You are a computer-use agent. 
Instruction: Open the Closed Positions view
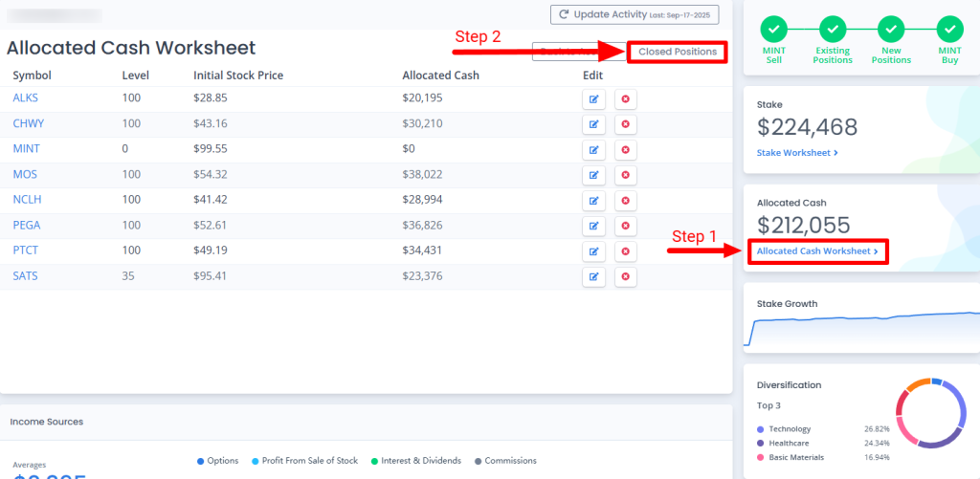[678, 52]
